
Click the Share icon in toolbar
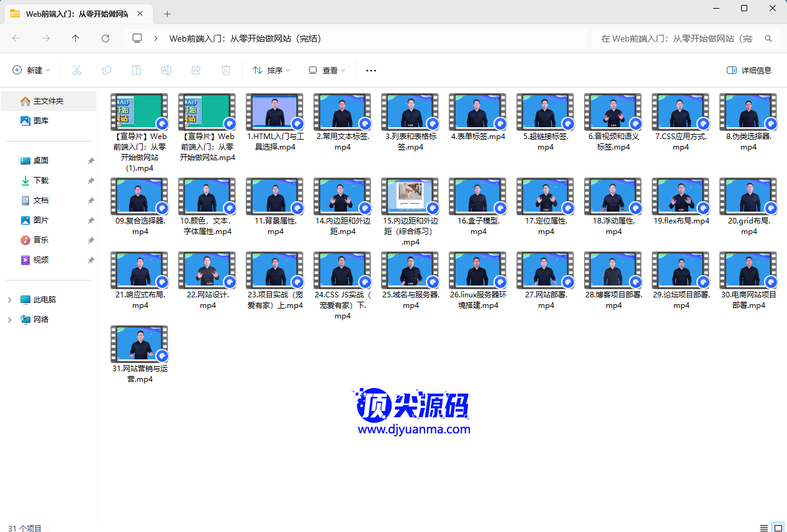(196, 70)
